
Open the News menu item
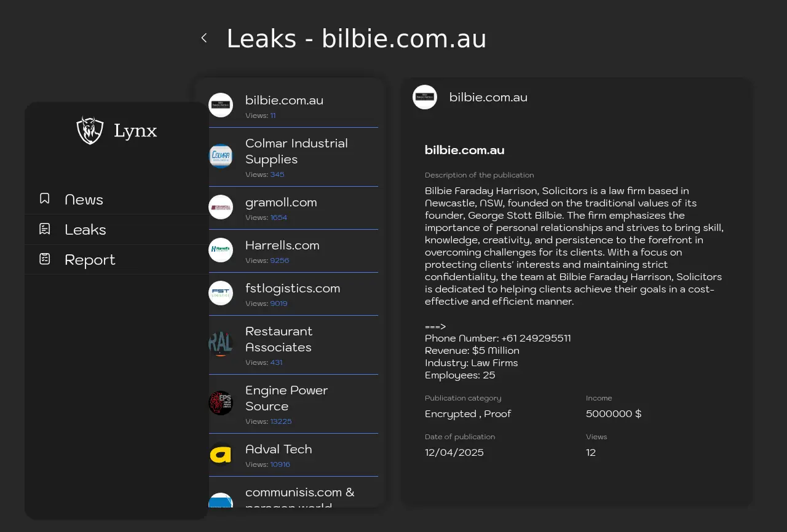point(84,200)
